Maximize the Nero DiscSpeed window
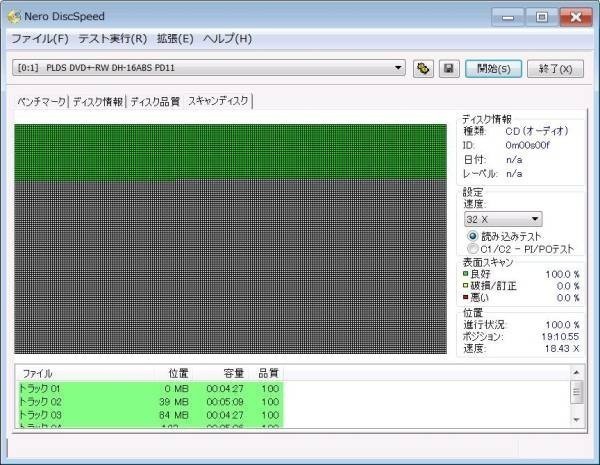 (x=541, y=17)
